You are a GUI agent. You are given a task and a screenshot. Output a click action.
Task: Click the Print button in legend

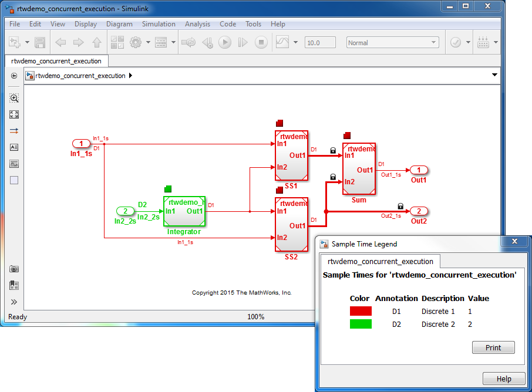point(493,347)
